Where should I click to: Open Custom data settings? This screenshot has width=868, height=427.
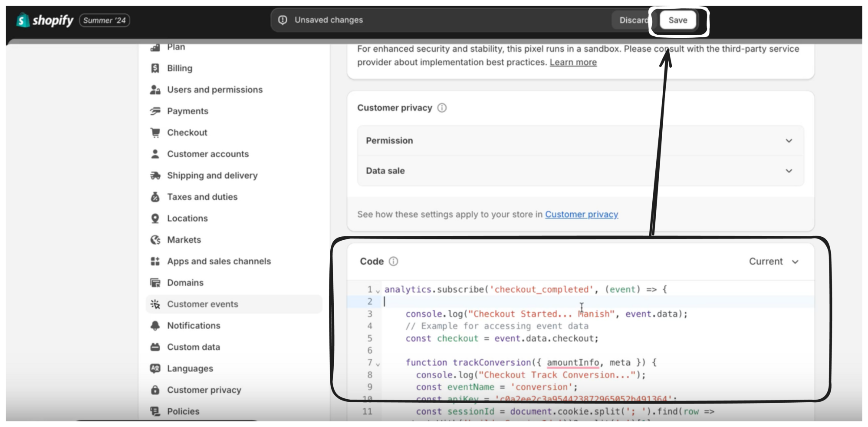(194, 347)
